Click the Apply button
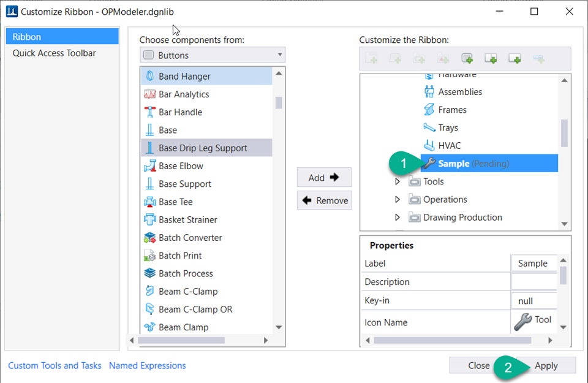Image resolution: width=588 pixels, height=383 pixels. click(546, 365)
